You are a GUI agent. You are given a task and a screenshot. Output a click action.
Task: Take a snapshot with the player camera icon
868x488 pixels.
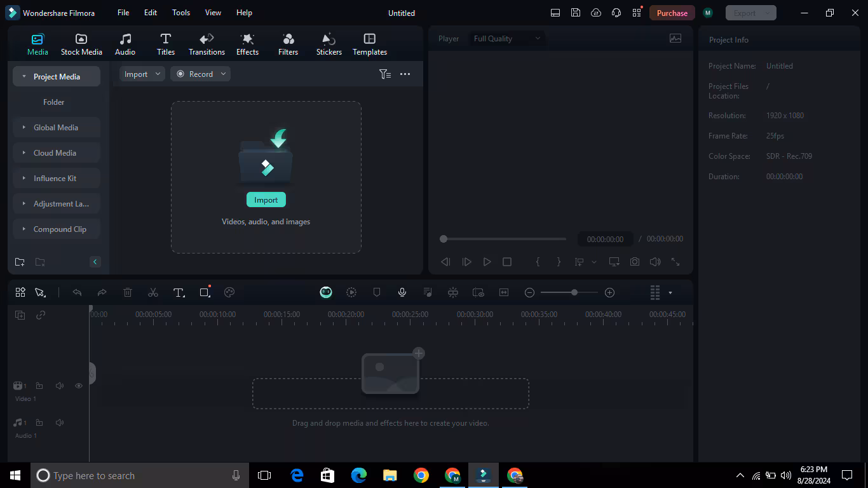(635, 262)
